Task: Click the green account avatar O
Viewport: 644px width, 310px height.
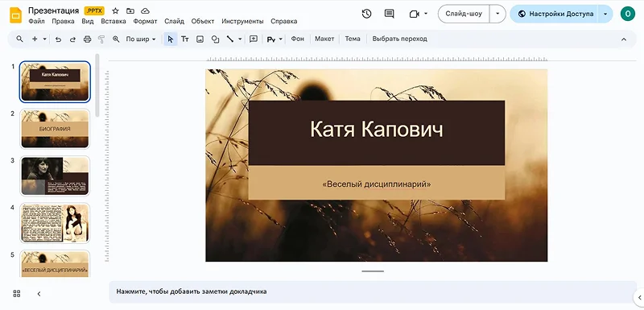Action: tap(628, 14)
